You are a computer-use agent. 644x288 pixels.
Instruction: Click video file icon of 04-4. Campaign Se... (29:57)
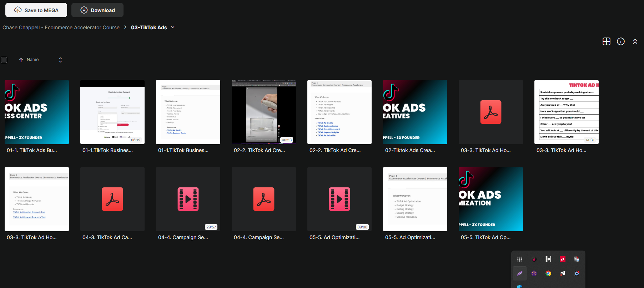(188, 199)
